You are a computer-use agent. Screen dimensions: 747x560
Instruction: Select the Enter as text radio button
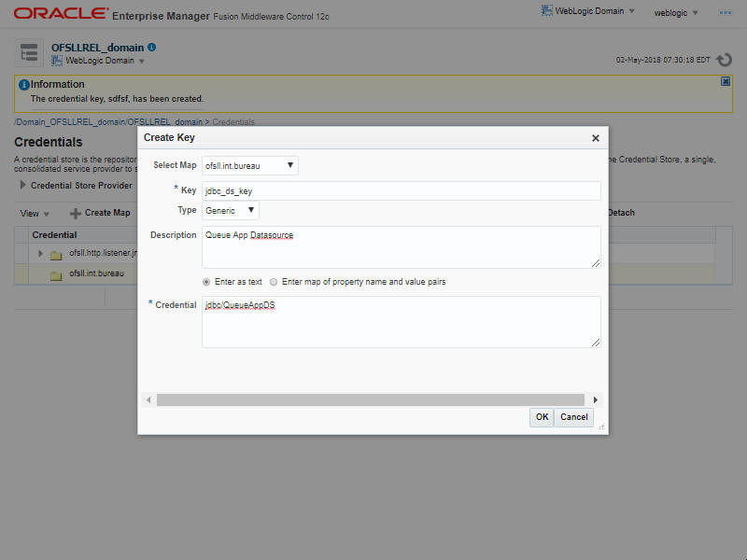click(x=206, y=282)
